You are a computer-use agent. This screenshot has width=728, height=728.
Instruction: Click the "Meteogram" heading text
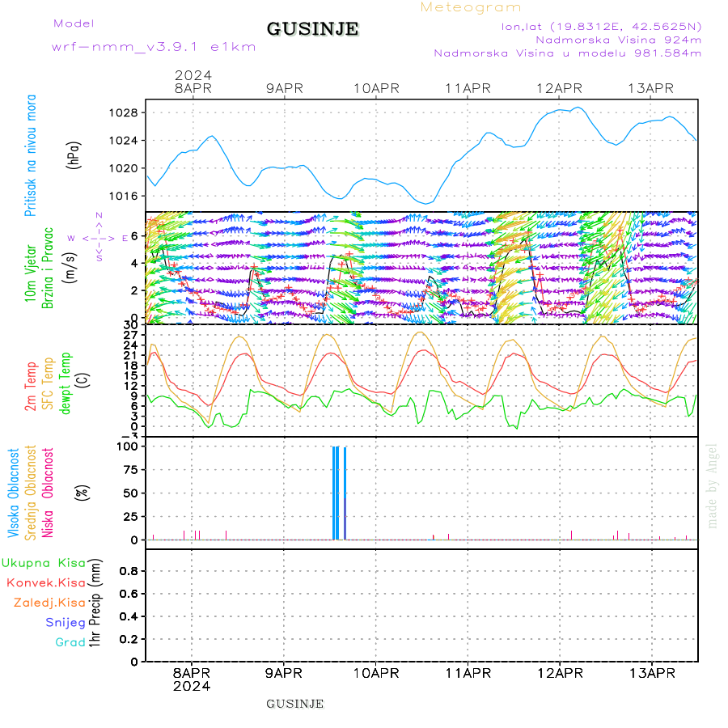(x=470, y=7)
